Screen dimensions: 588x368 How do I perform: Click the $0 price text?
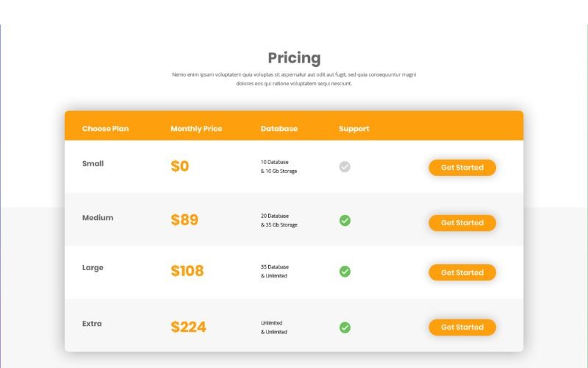coord(180,166)
